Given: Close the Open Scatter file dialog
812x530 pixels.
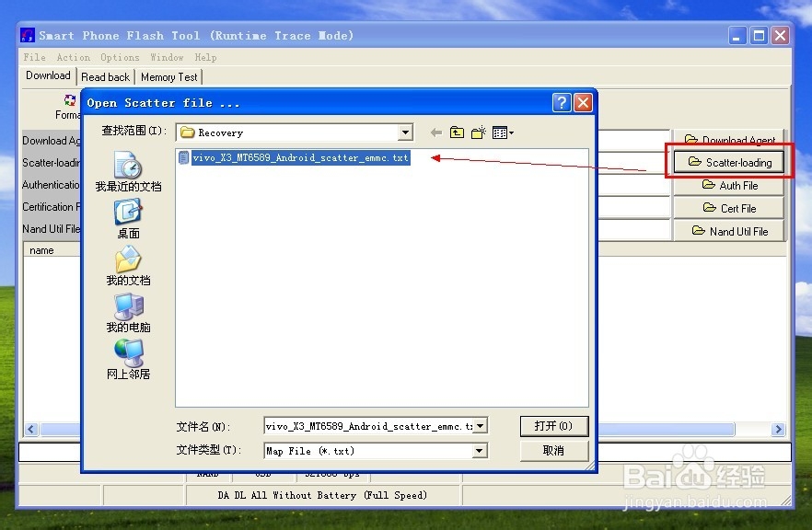Looking at the screenshot, I should pyautogui.click(x=583, y=103).
